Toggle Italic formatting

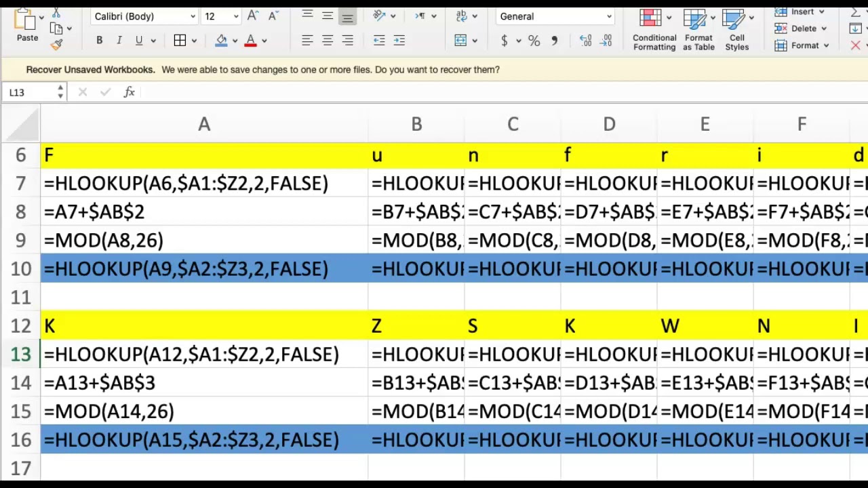click(x=119, y=41)
